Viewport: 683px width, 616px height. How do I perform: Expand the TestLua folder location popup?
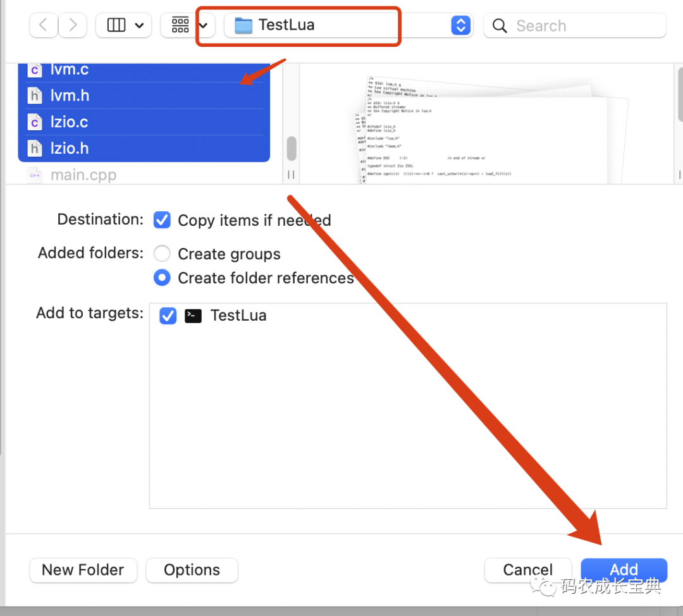point(461,25)
